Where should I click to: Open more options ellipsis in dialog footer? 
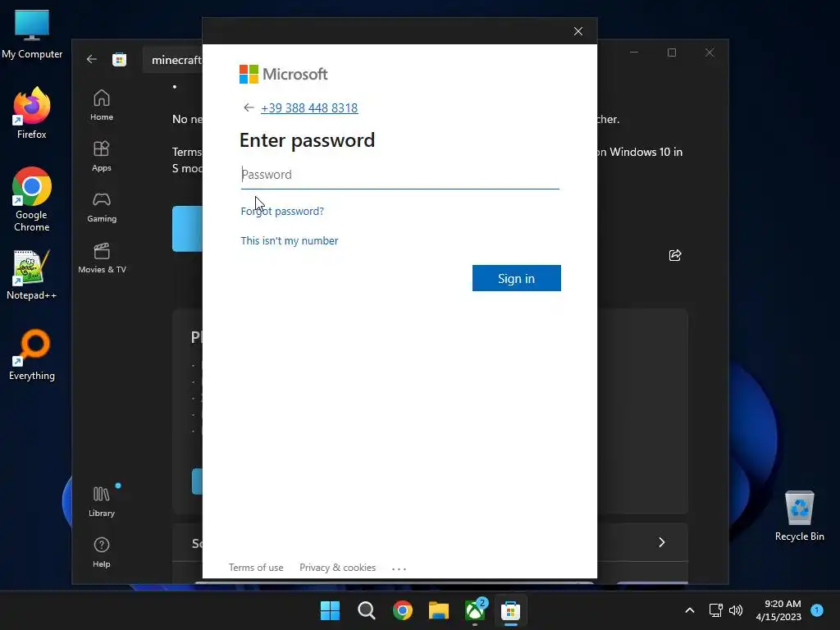pos(399,568)
